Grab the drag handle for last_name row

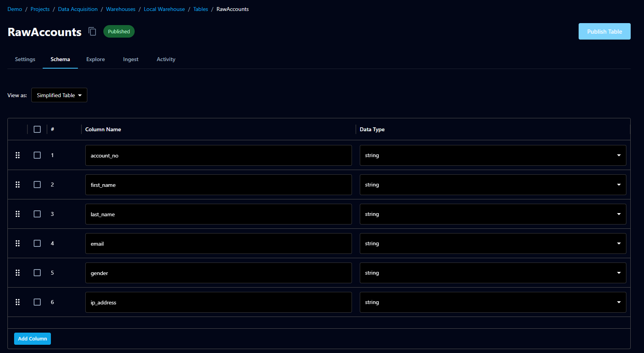pyautogui.click(x=18, y=214)
